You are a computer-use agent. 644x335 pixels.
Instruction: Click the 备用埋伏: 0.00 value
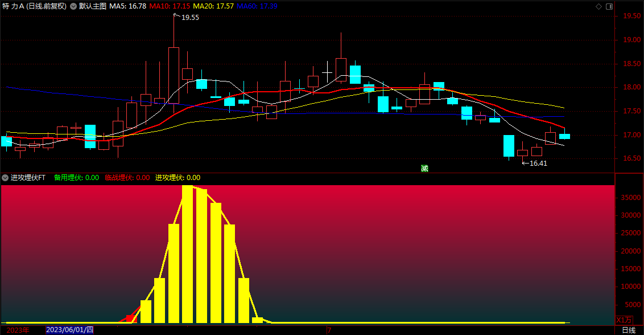(x=76, y=178)
